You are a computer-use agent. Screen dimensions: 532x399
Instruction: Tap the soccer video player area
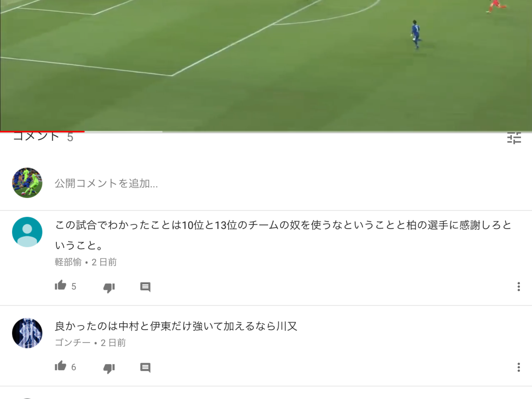(x=266, y=65)
